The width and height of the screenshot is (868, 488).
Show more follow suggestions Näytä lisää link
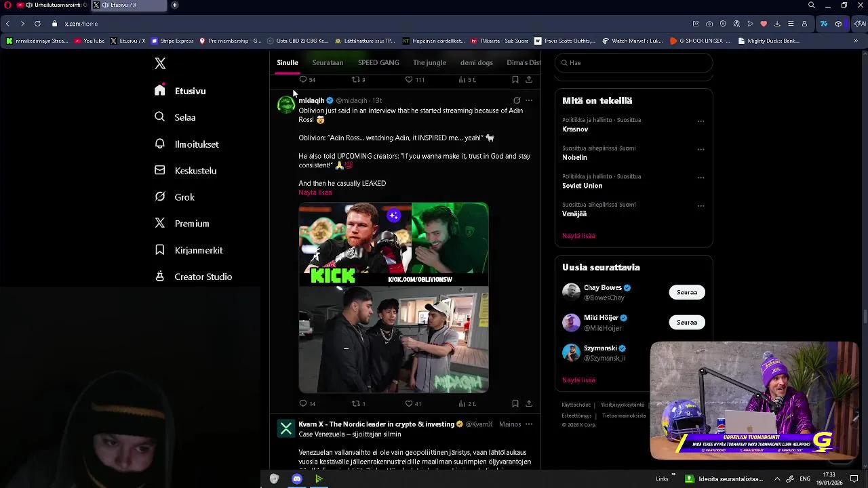(578, 380)
